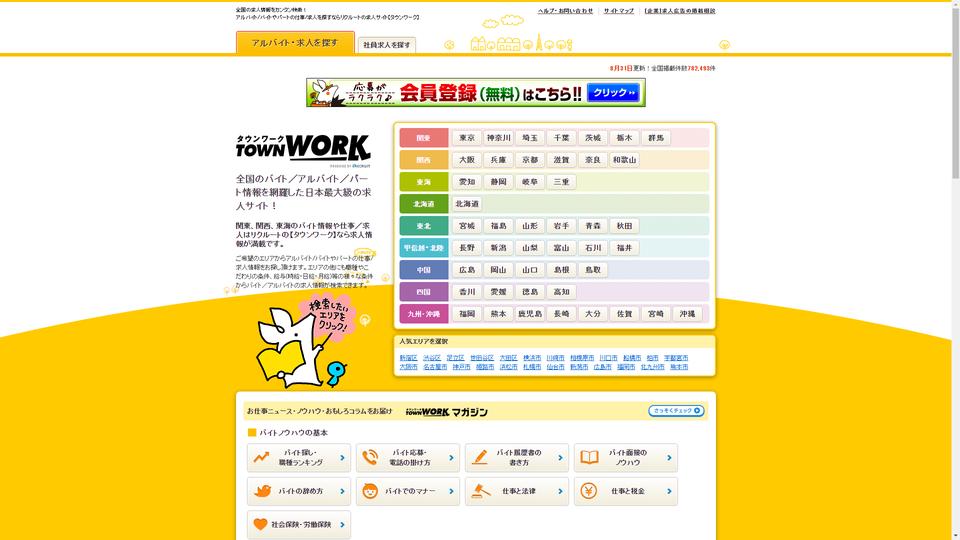Open the 仕事と法律 gavel icon button
Screen dimensions: 960x540
pyautogui.click(x=517, y=491)
